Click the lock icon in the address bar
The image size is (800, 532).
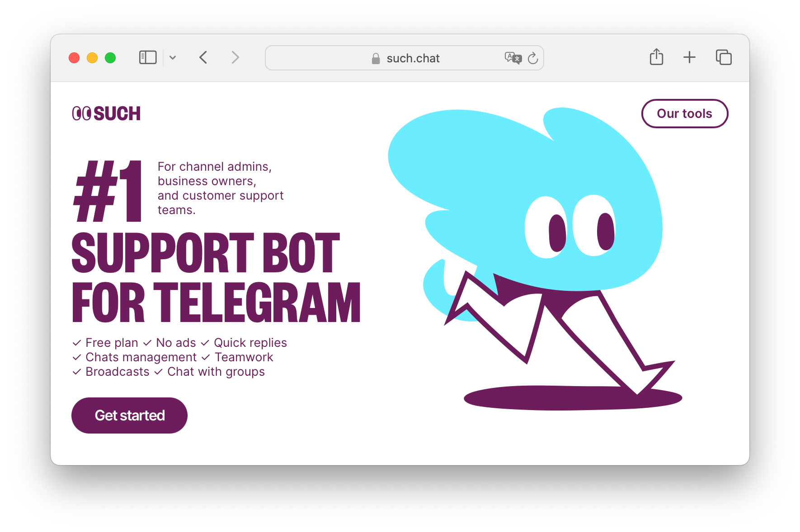[x=376, y=58]
